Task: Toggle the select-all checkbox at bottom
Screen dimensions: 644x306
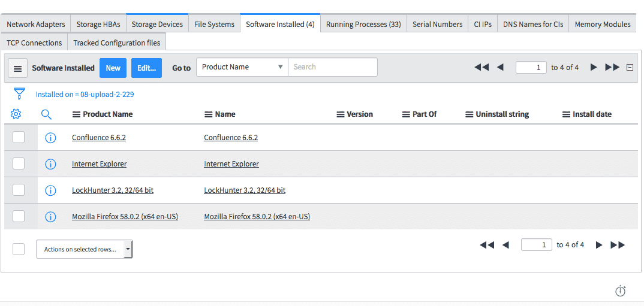Action: pos(19,249)
